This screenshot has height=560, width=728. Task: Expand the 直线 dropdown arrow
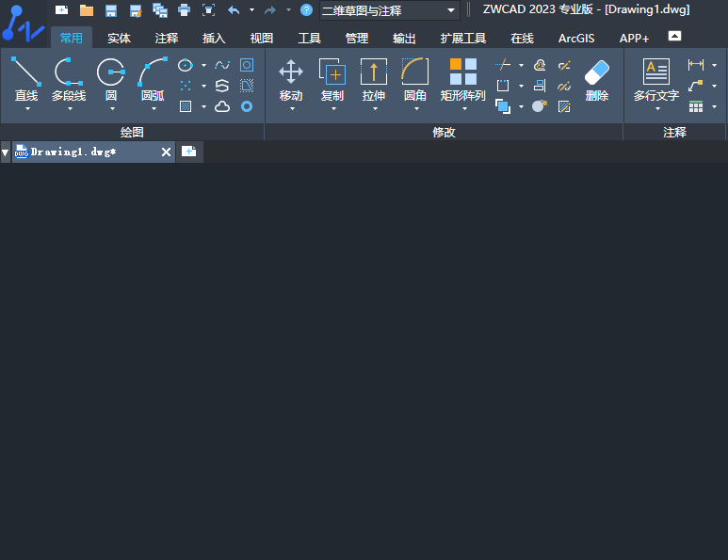[28, 108]
